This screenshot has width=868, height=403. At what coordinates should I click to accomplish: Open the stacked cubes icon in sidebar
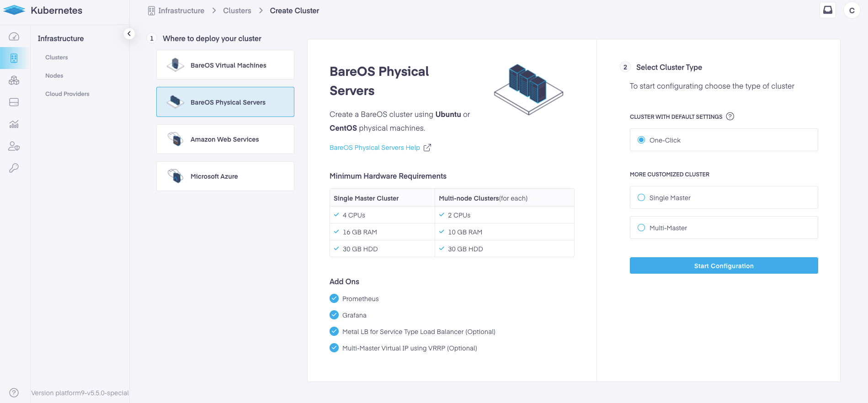click(14, 80)
